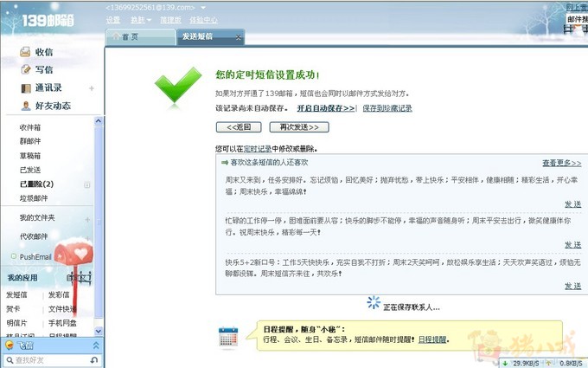Image resolution: width=588 pixels, height=368 pixels.
Task: Click the icon beside 已删除(2)
Action: [x=86, y=184]
